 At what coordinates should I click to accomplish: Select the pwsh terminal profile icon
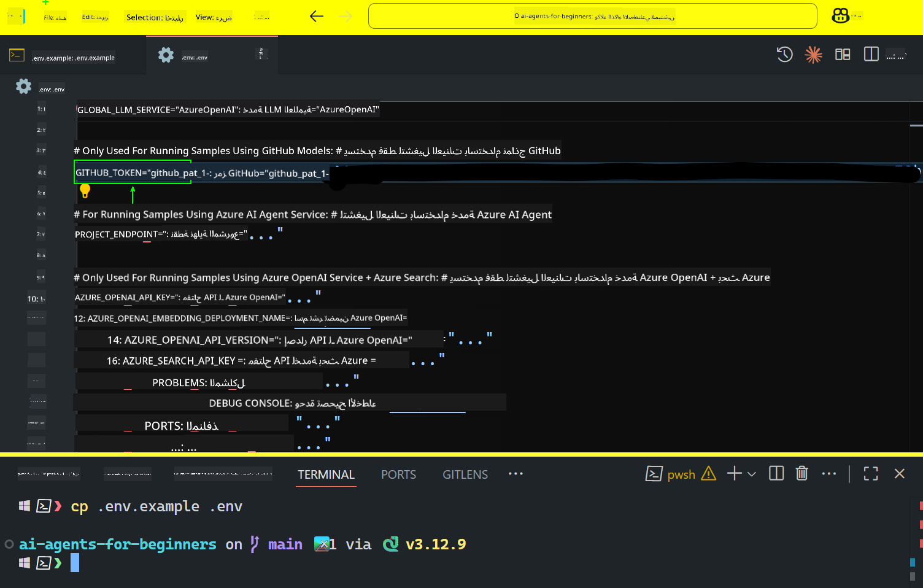654,474
